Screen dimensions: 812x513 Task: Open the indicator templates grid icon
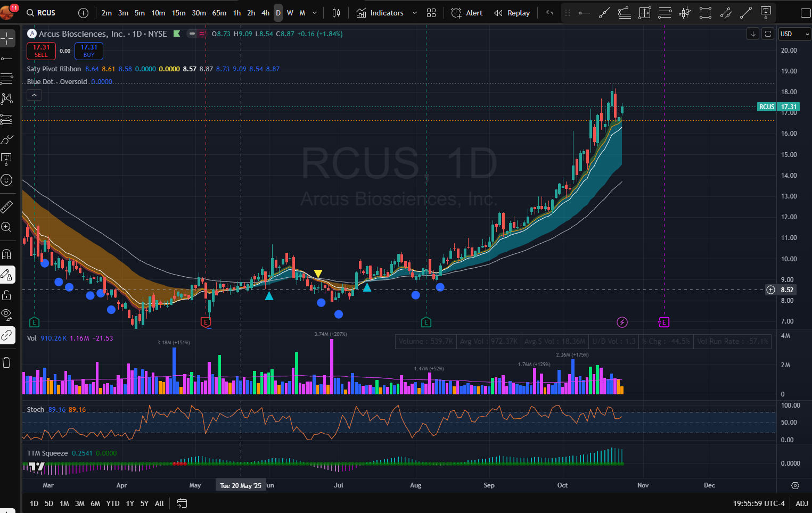(431, 13)
